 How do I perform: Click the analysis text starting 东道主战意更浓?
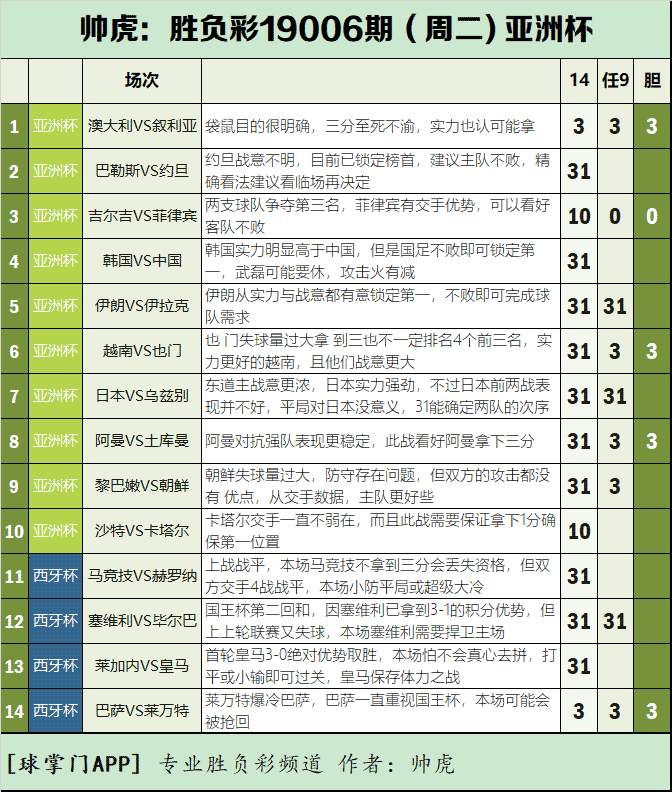377,396
